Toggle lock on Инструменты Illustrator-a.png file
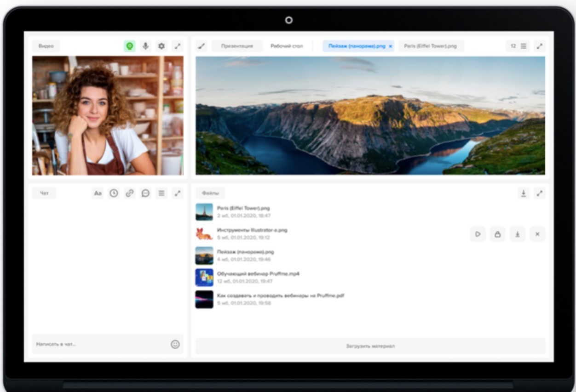The image size is (576, 392). click(497, 234)
